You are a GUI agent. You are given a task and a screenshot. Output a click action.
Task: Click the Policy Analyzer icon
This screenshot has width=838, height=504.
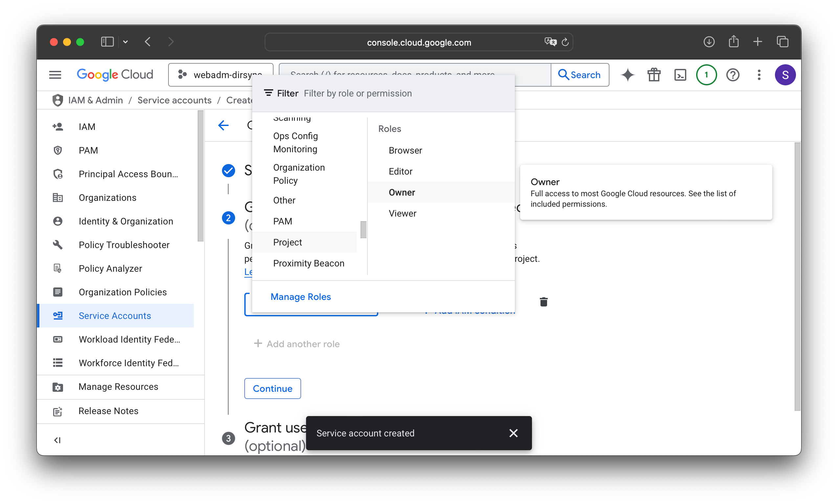[x=57, y=268]
